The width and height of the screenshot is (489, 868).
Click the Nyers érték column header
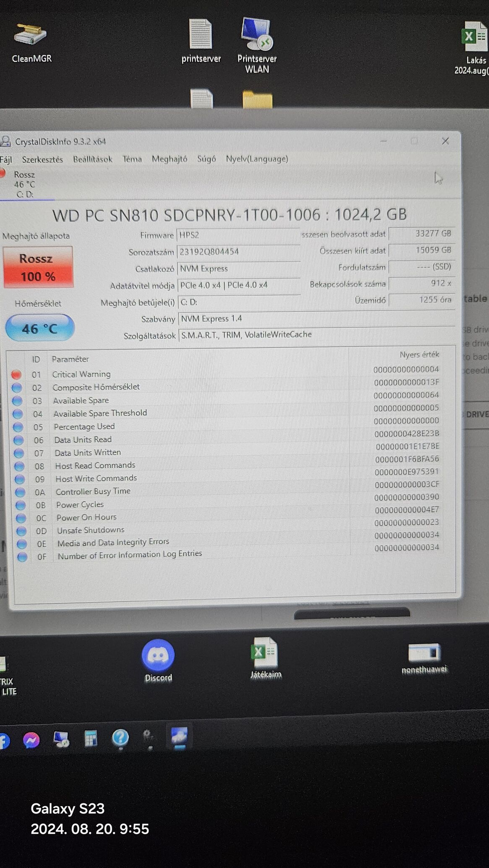coord(419,355)
